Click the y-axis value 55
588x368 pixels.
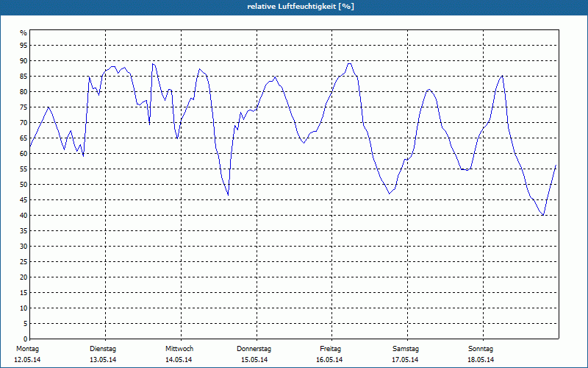point(24,169)
